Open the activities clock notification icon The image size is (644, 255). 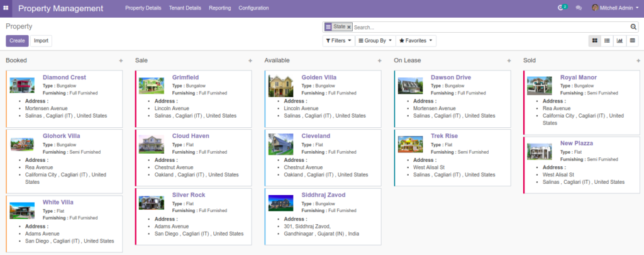[x=562, y=8]
